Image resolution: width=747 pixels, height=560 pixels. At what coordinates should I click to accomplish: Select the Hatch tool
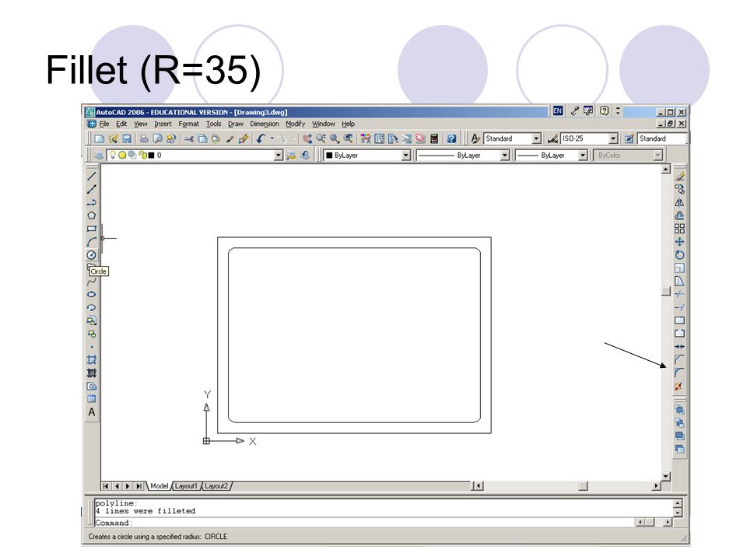click(x=92, y=359)
